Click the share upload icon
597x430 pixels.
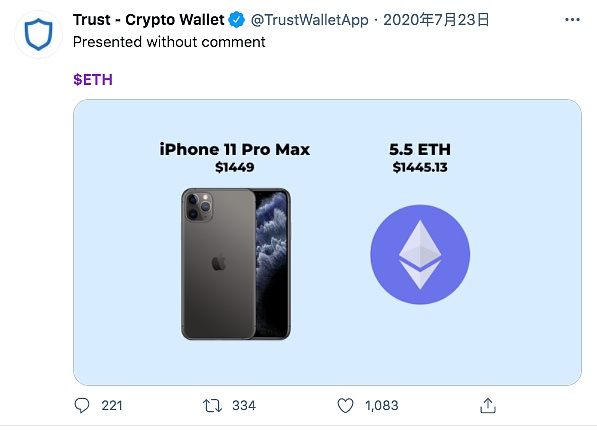tap(488, 406)
